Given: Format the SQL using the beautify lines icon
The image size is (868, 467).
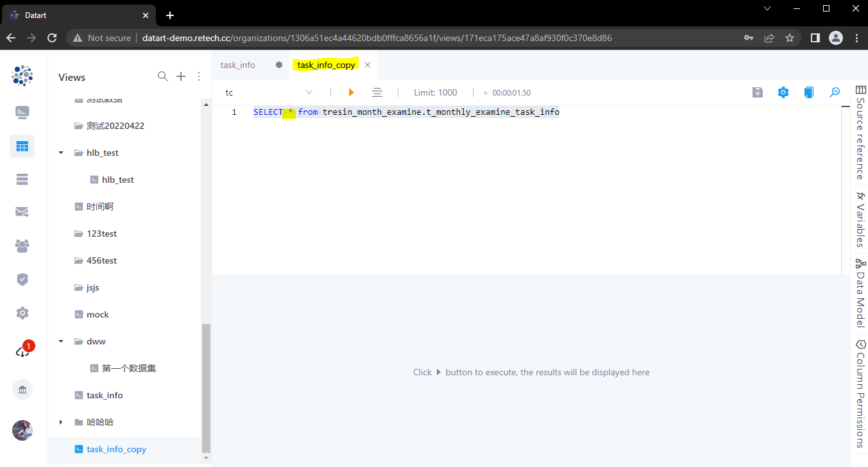Looking at the screenshot, I should point(377,92).
